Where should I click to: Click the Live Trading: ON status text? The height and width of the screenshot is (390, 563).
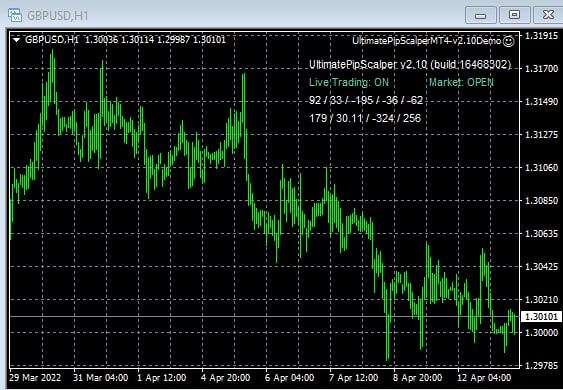tap(349, 83)
